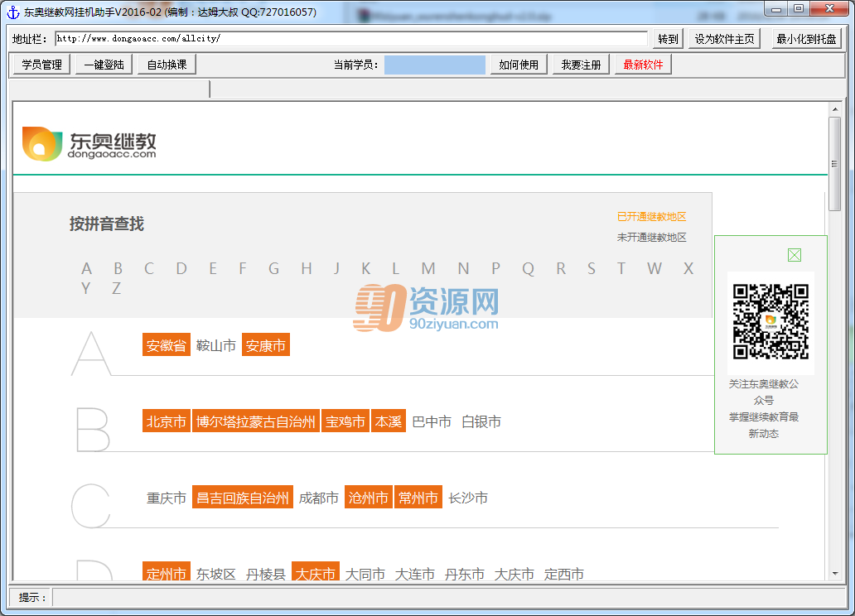Screen dimensions: 855x616
Task: Select pinyin letter Q
Action: (528, 268)
